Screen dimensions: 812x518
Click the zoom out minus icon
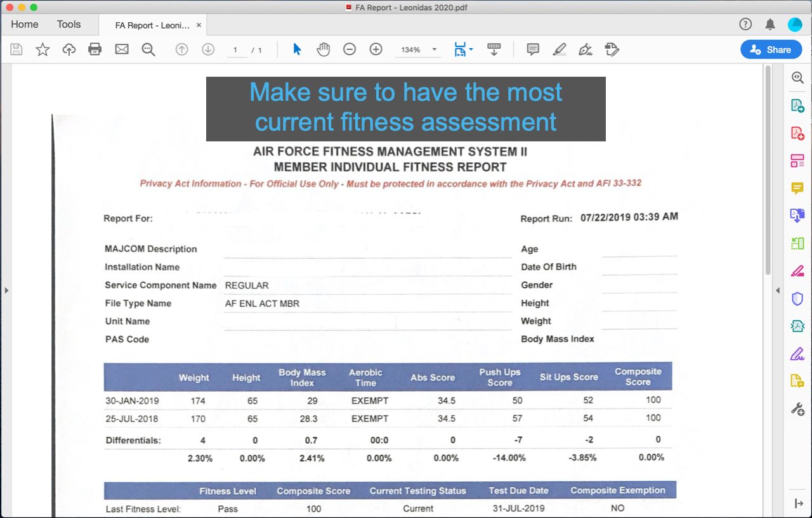pyautogui.click(x=350, y=49)
